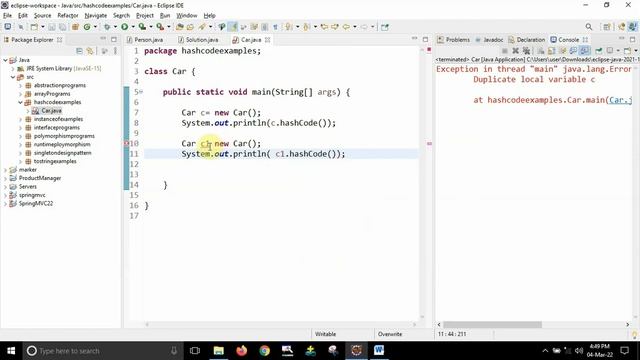640x360 pixels.
Task: Expand the JRE System Library node
Action: [x=13, y=69]
